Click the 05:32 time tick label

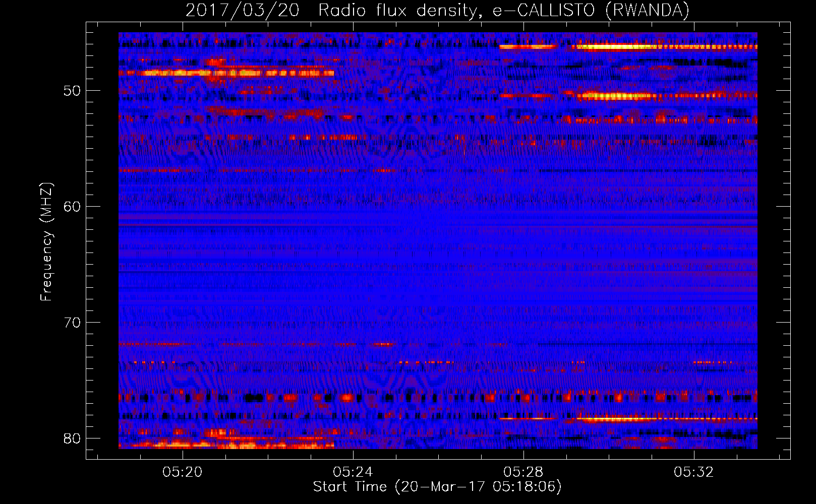click(694, 472)
